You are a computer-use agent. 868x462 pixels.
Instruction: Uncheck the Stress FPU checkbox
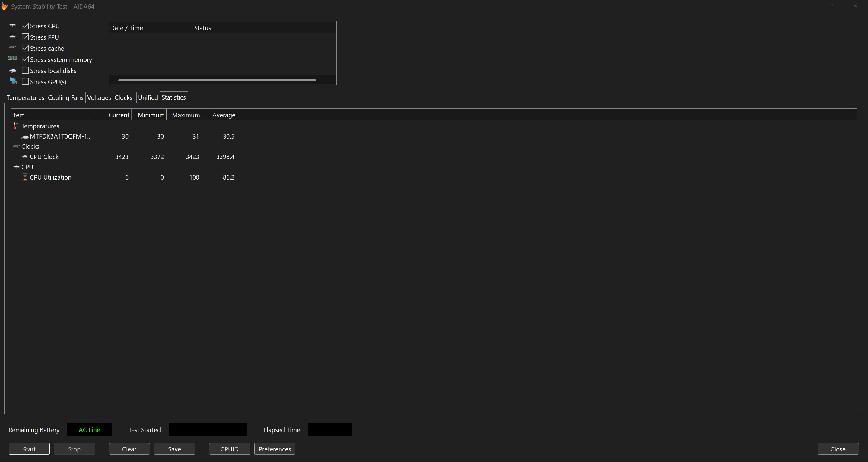25,37
